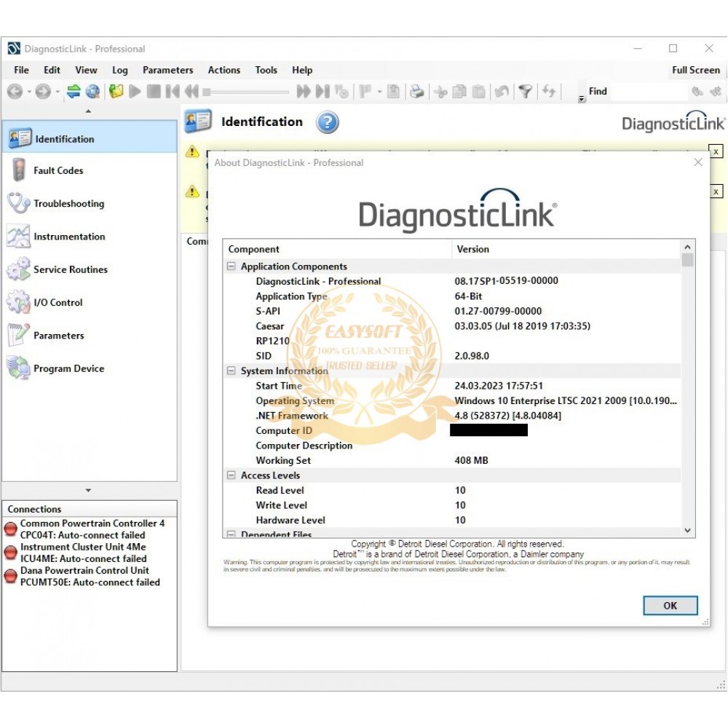This screenshot has height=728, width=728.
Task: Click the Forward navigation arrow in toolbar
Action: 43,92
